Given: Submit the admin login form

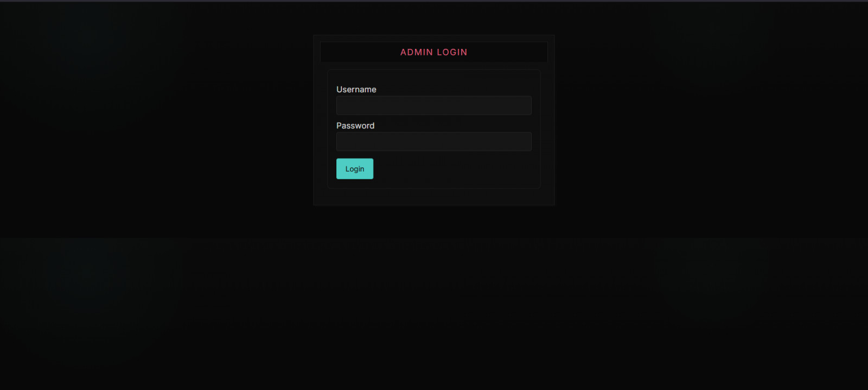Looking at the screenshot, I should click(x=354, y=169).
